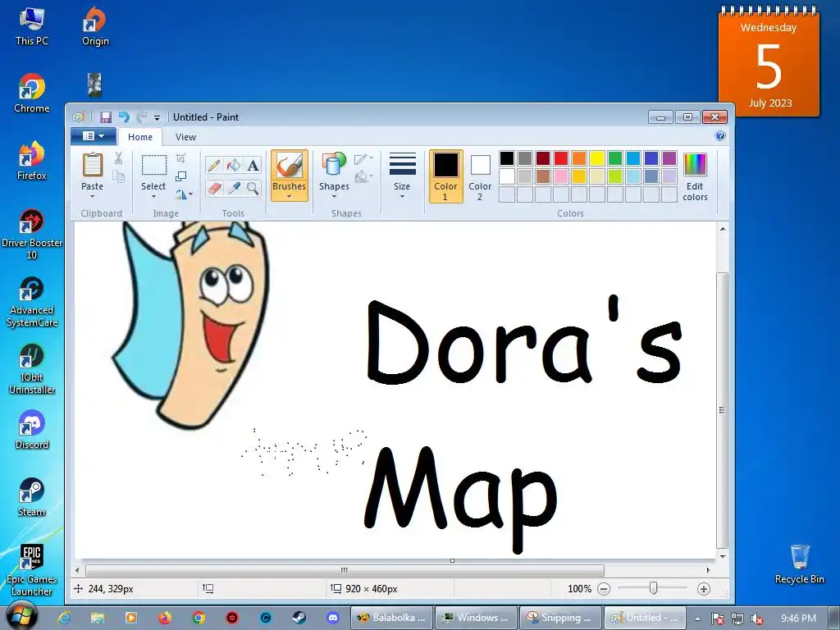Open the Size line thickness dropdown
This screenshot has width=840, height=630.
[x=402, y=176]
